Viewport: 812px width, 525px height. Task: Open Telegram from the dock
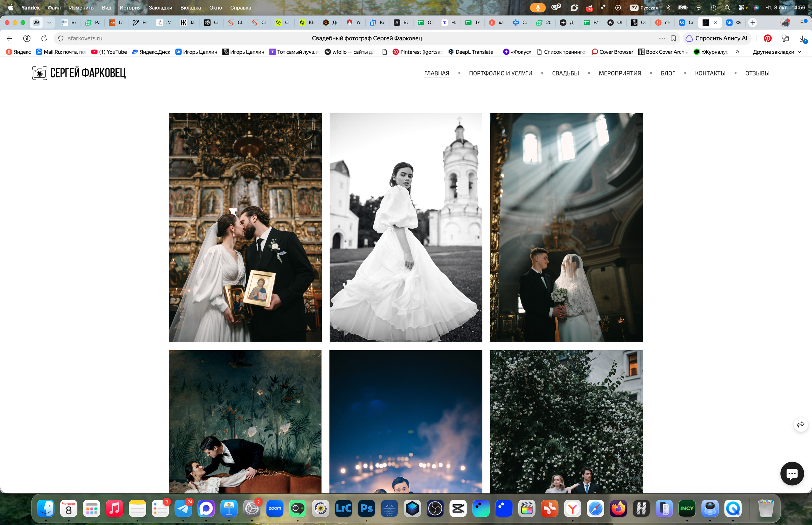183,508
